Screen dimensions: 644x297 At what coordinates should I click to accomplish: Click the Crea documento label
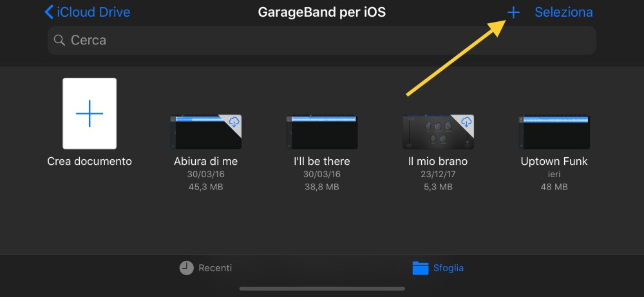tap(90, 161)
